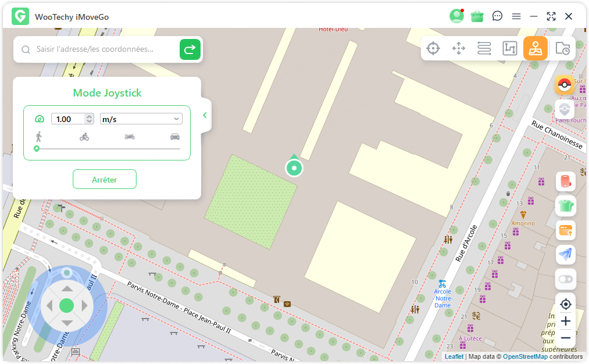Image resolution: width=589 pixels, height=364 pixels.
Task: Open the hamburger menu in title bar
Action: [516, 16]
